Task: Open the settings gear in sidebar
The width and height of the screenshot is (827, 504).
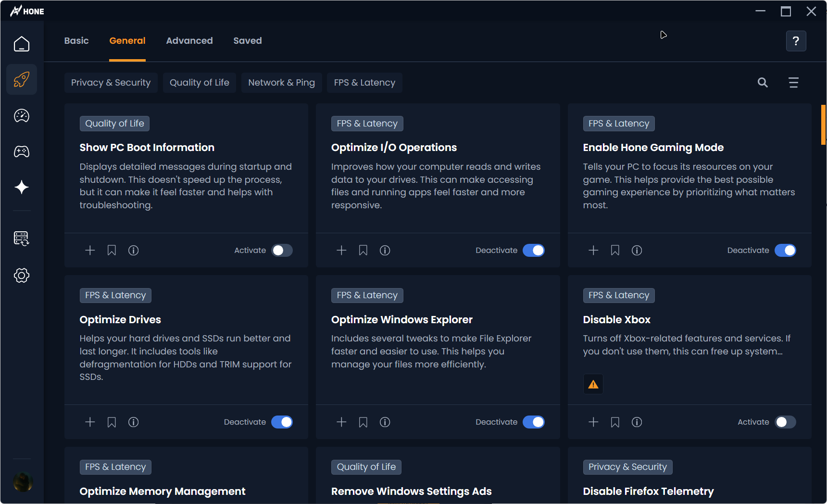Action: coord(22,276)
